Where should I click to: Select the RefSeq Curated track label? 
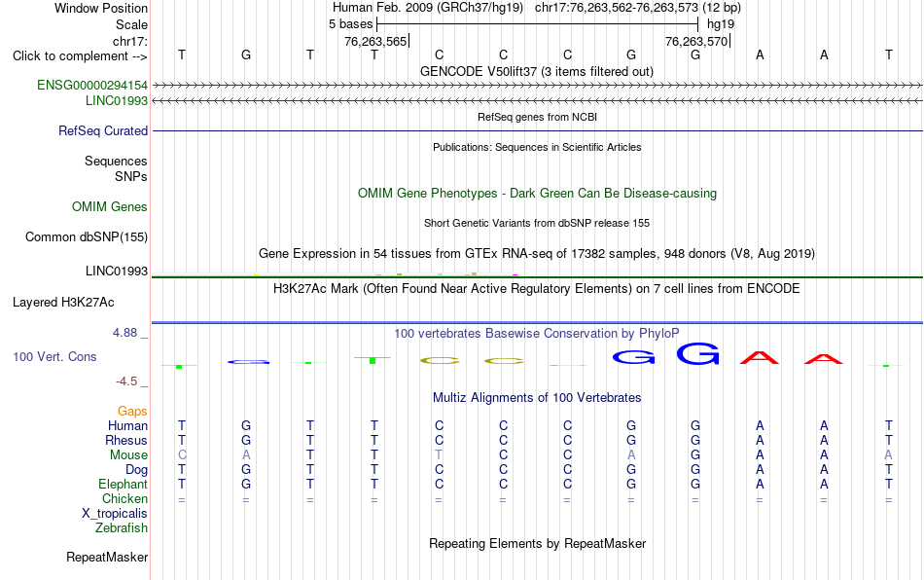[102, 130]
